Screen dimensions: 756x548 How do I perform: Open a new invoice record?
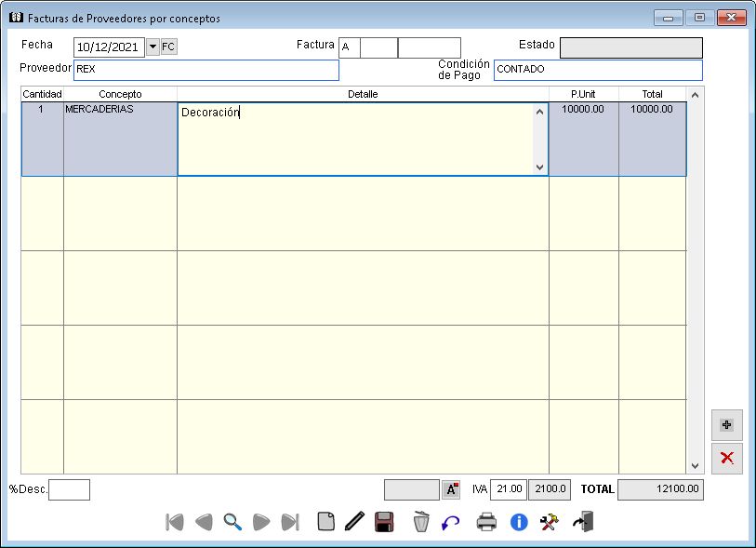click(x=325, y=522)
